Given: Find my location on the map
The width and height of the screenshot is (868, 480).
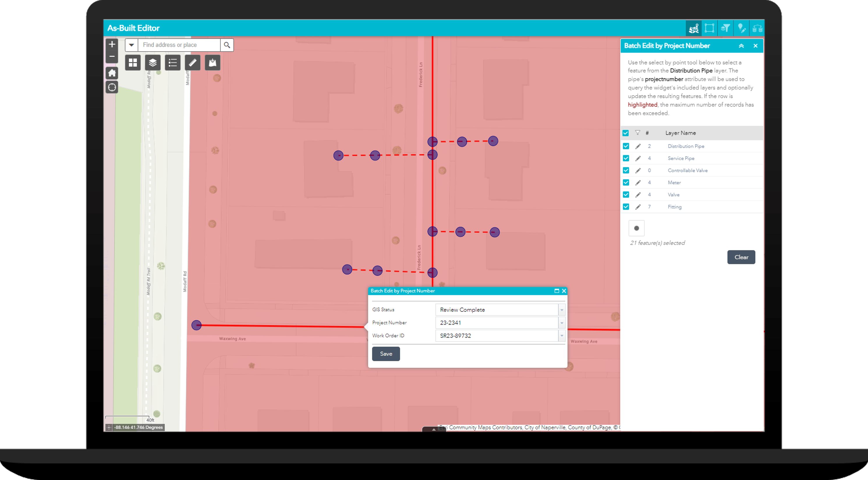Looking at the screenshot, I should point(112,88).
